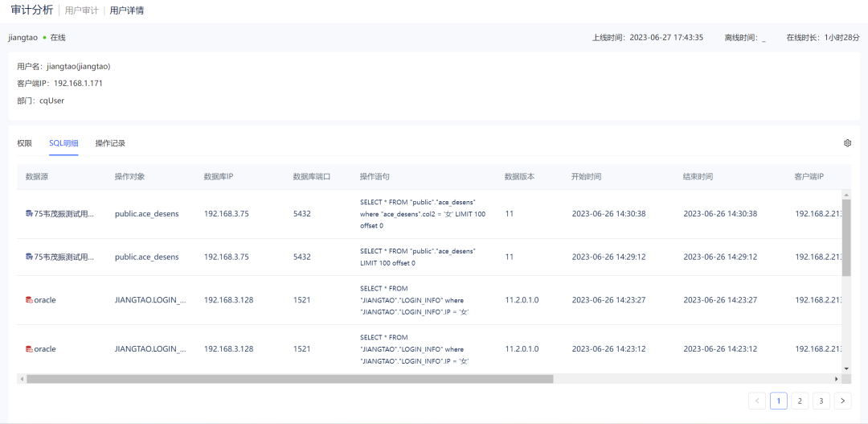This screenshot has width=868, height=424.
Task: Click the 数据库IP column header
Action: click(219, 177)
